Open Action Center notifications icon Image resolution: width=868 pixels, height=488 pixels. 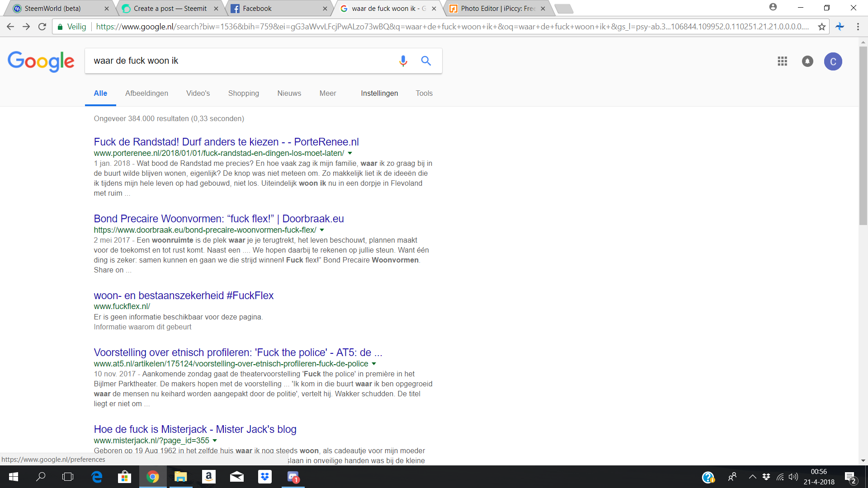click(x=850, y=477)
